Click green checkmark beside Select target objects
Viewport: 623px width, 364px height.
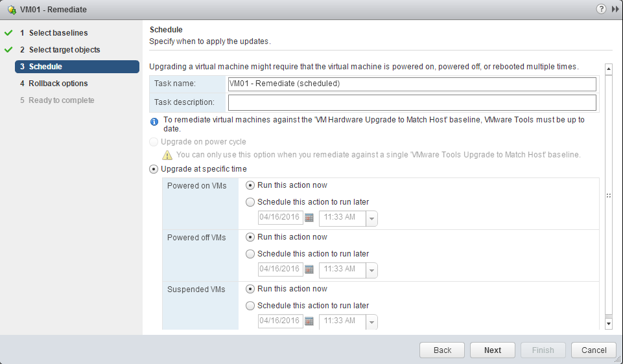[8, 50]
